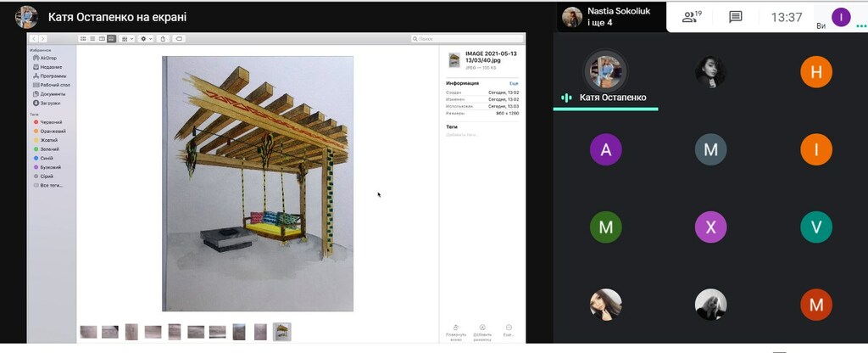Open the meeting chat icon
868x353 pixels.
pyautogui.click(x=735, y=17)
